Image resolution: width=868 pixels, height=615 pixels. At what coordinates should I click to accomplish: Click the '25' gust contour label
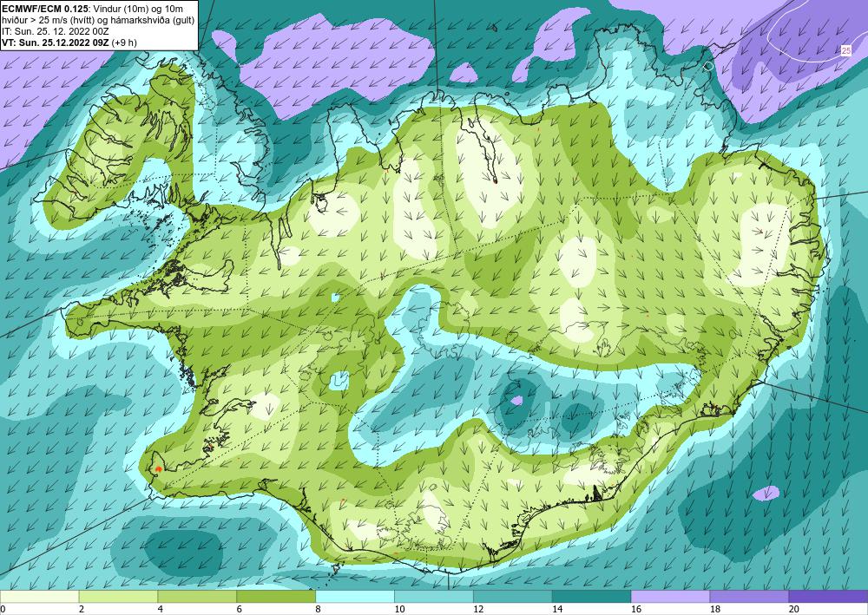point(845,51)
